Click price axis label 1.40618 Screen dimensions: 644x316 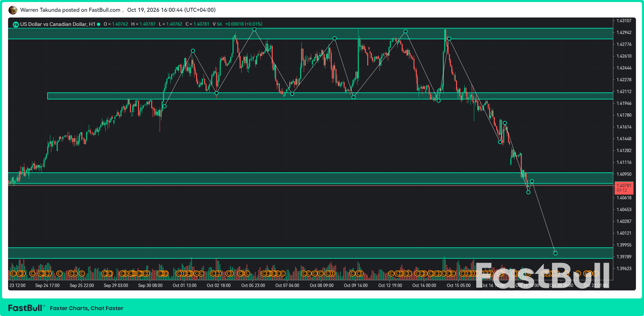tap(624, 198)
